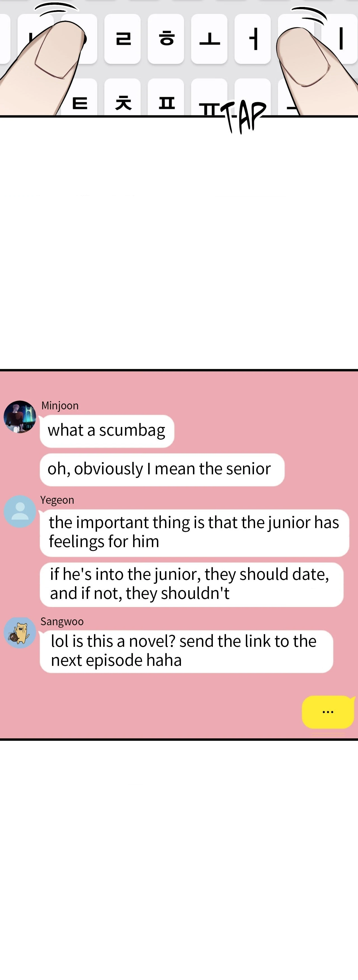Open Yegeon's default avatar icon
This screenshot has height=980, width=358.
pos(20,511)
